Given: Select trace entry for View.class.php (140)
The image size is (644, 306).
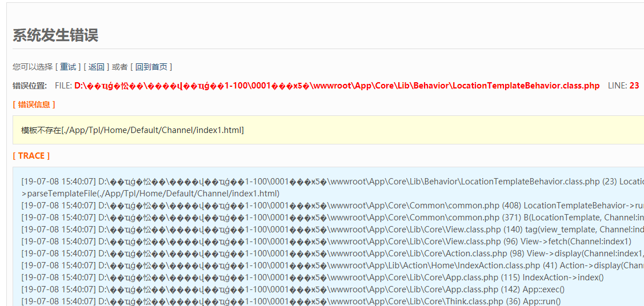Looking at the screenshot, I should pyautogui.click(x=331, y=230).
